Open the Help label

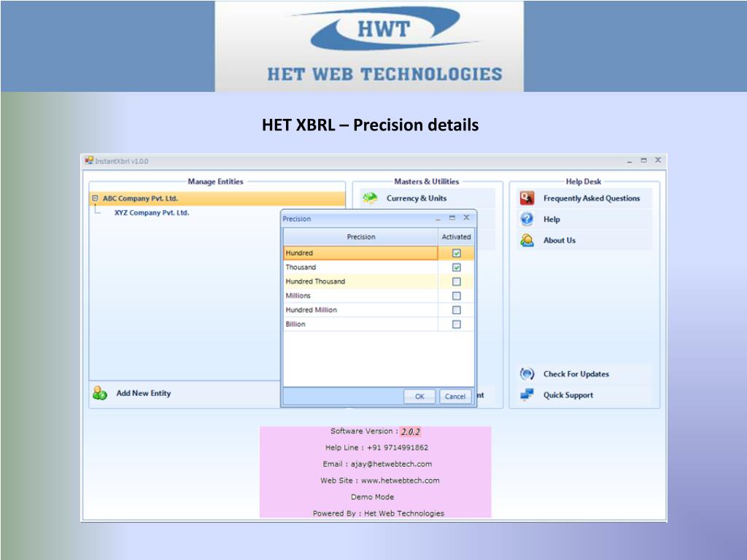coord(551,219)
